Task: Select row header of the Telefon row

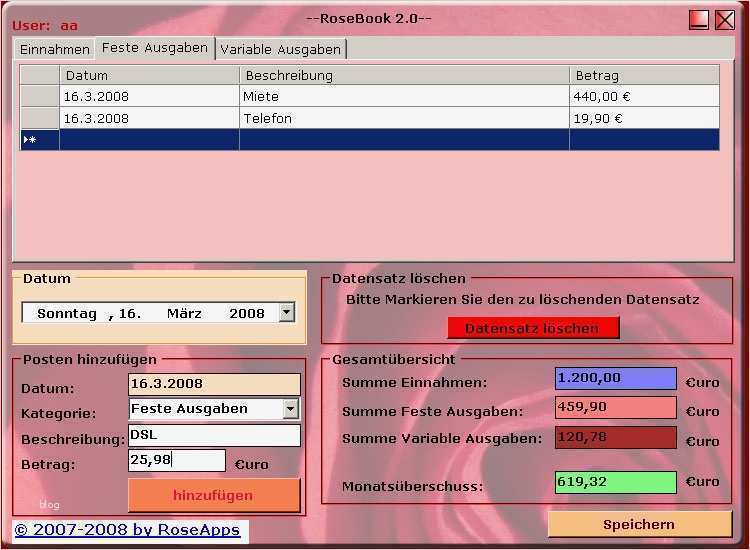Action: click(40, 118)
